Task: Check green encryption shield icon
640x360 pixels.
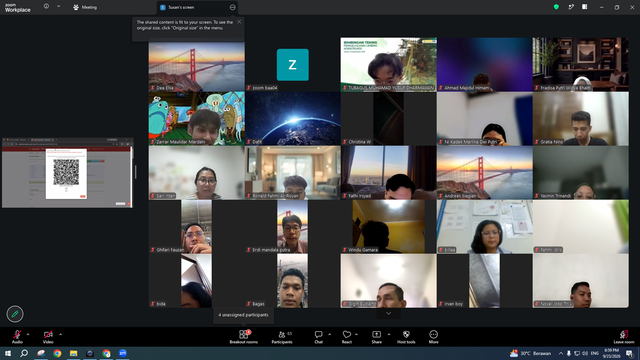Action: click(x=556, y=7)
